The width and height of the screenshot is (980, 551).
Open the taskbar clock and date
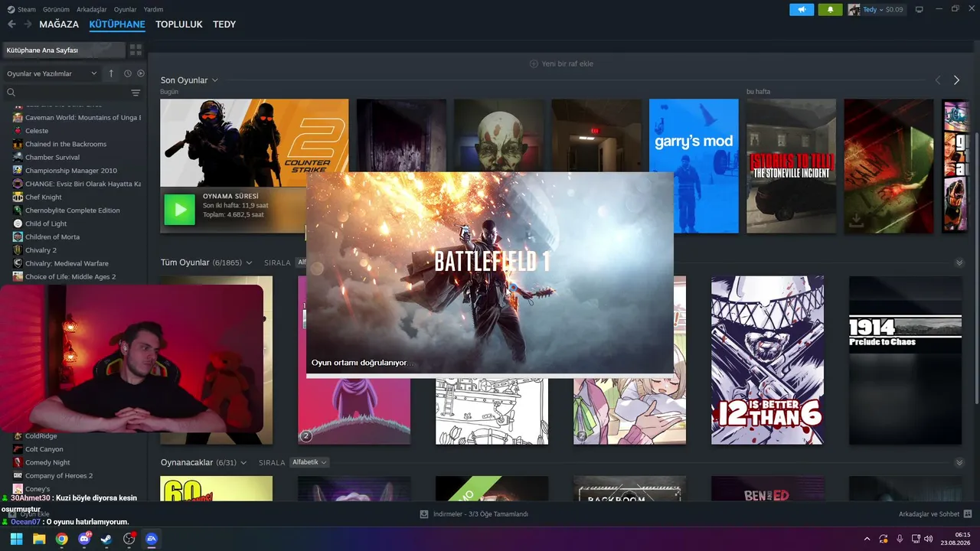(x=957, y=539)
